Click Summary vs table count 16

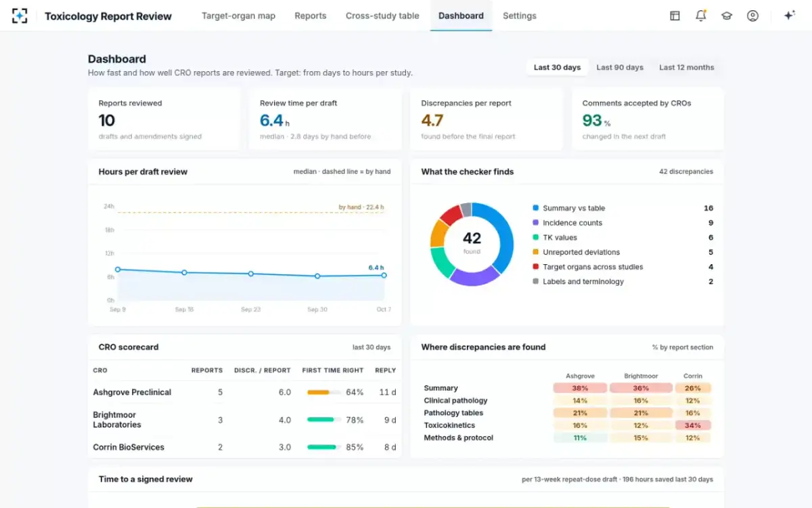tap(708, 208)
